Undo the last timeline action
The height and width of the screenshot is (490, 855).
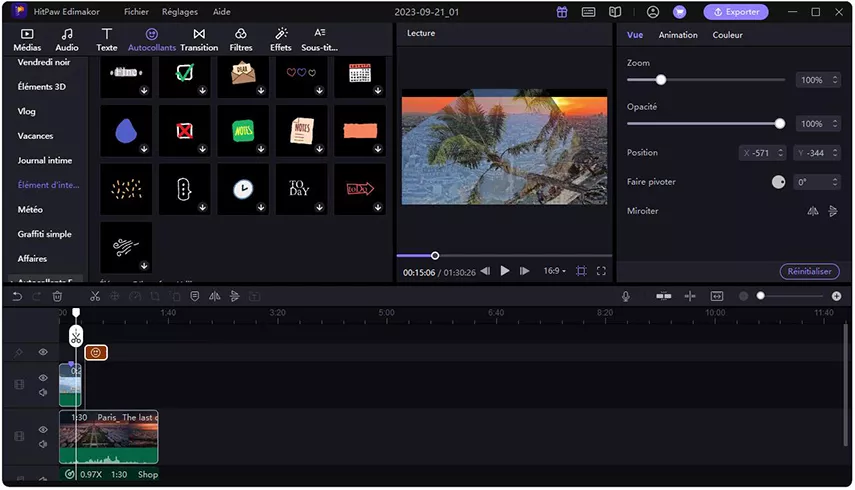(17, 297)
